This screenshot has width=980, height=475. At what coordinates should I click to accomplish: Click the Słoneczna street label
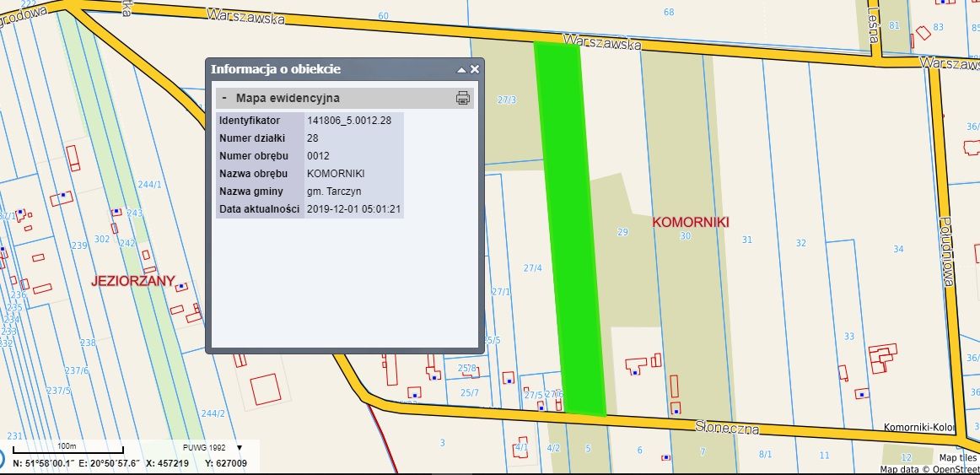pos(728,428)
